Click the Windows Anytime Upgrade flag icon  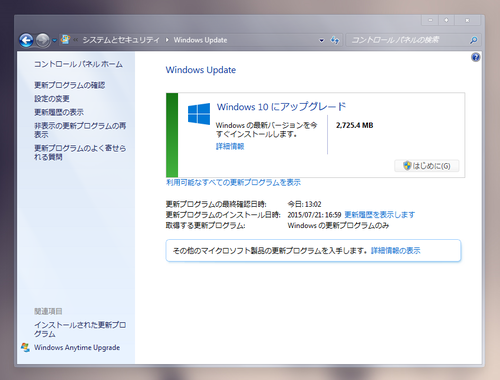(x=25, y=347)
